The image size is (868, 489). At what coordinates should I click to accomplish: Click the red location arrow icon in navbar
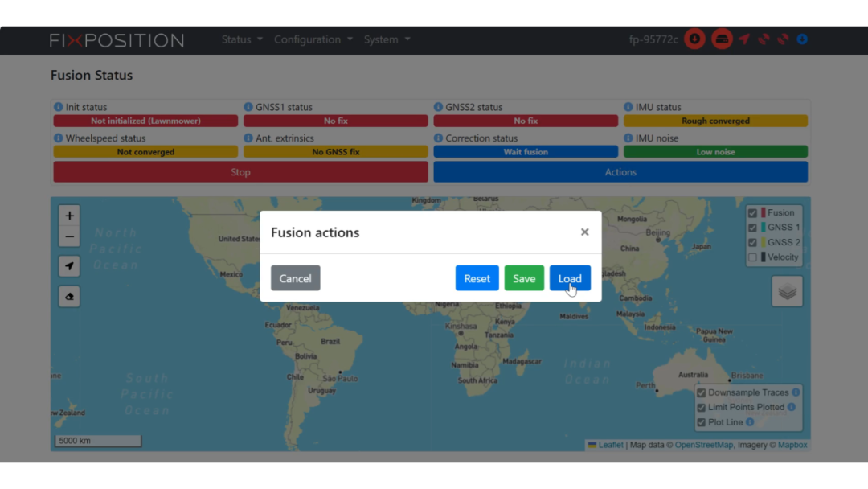click(x=744, y=39)
